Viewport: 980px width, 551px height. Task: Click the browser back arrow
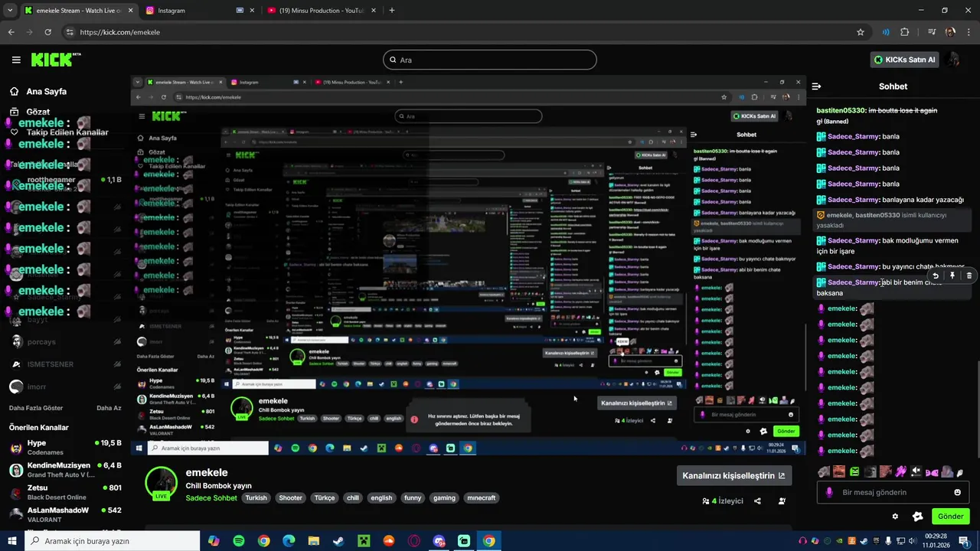(11, 32)
